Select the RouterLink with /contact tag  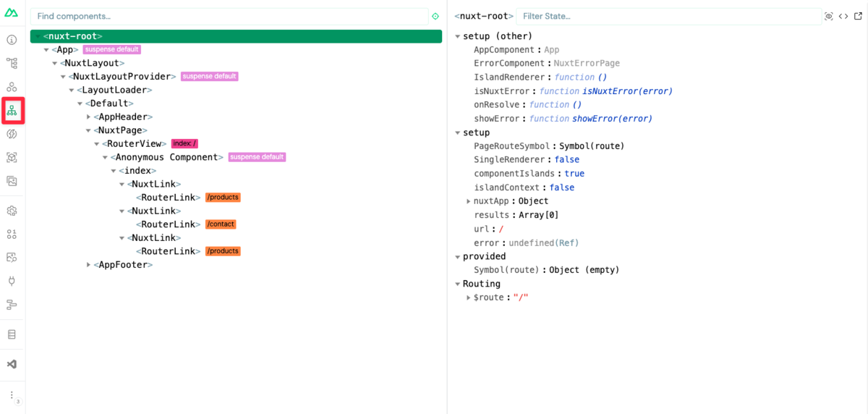(x=236, y=224)
